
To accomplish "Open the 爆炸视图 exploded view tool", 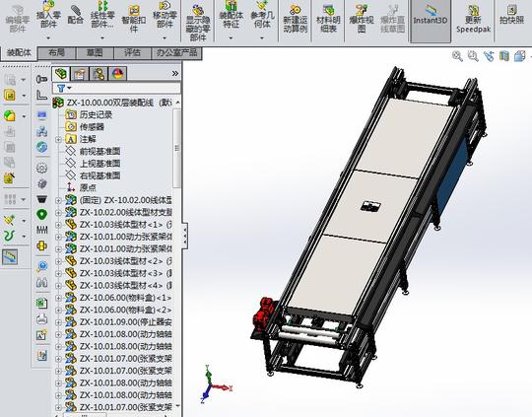I will click(362, 20).
